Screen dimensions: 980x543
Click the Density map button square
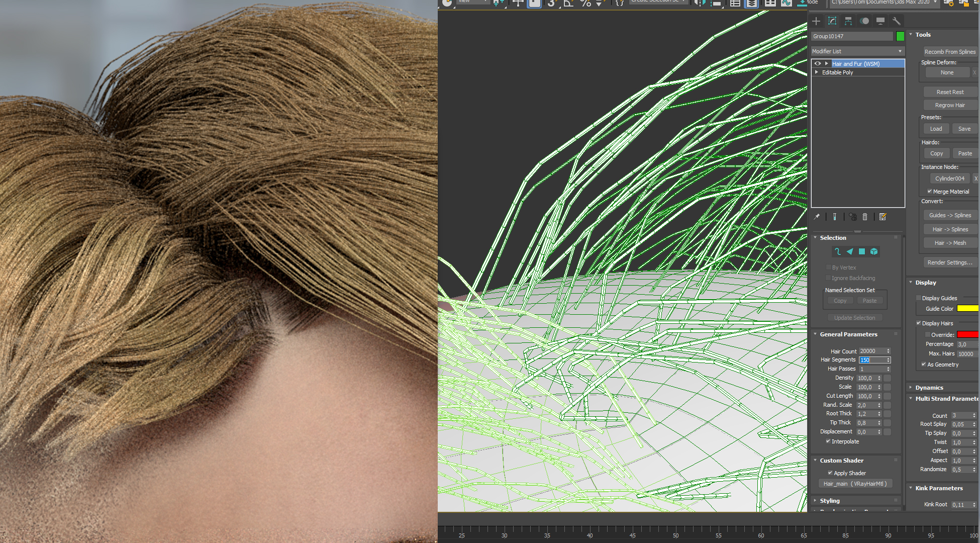coord(888,378)
